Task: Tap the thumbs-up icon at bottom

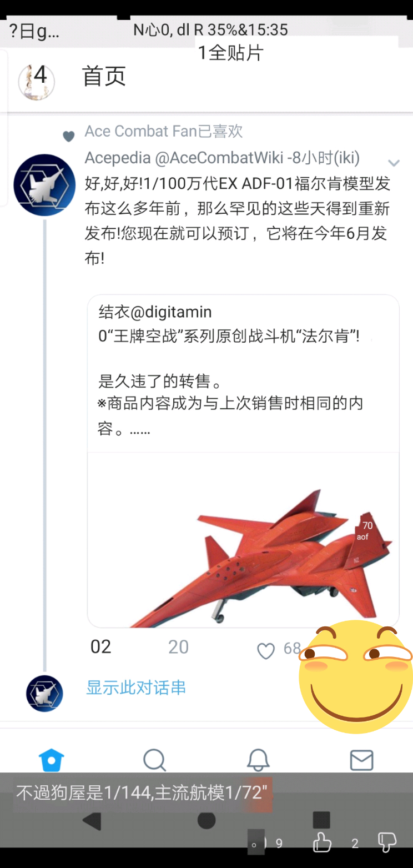Action: 323,842
